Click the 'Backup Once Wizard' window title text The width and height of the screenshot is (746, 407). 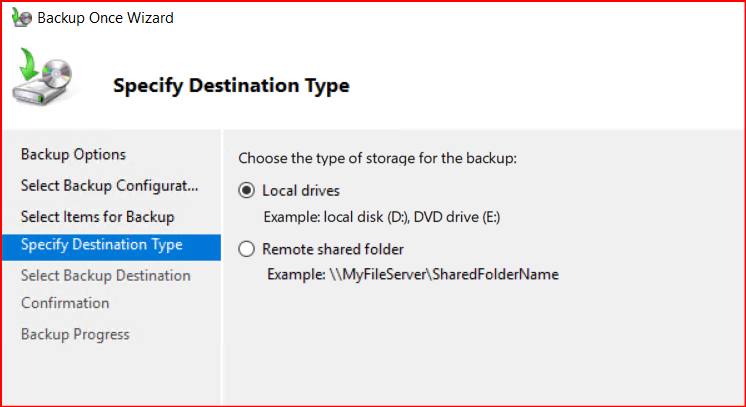pyautogui.click(x=103, y=19)
